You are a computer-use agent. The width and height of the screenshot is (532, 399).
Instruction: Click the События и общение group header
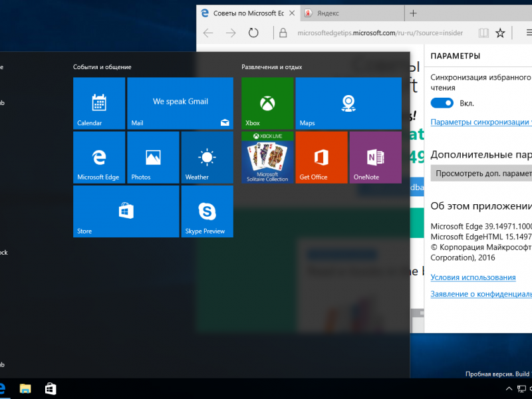[102, 67]
